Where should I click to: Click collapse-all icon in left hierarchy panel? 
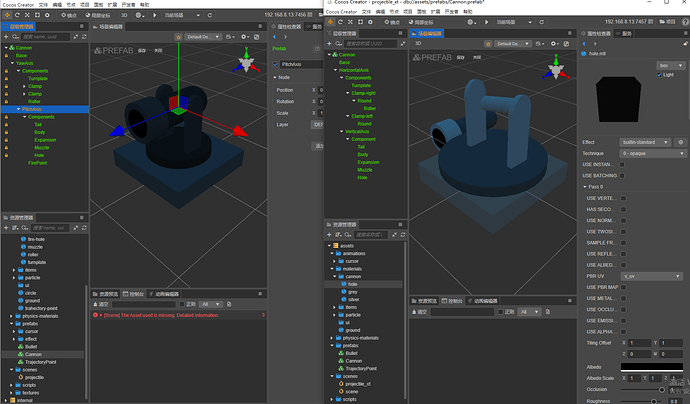(x=76, y=37)
